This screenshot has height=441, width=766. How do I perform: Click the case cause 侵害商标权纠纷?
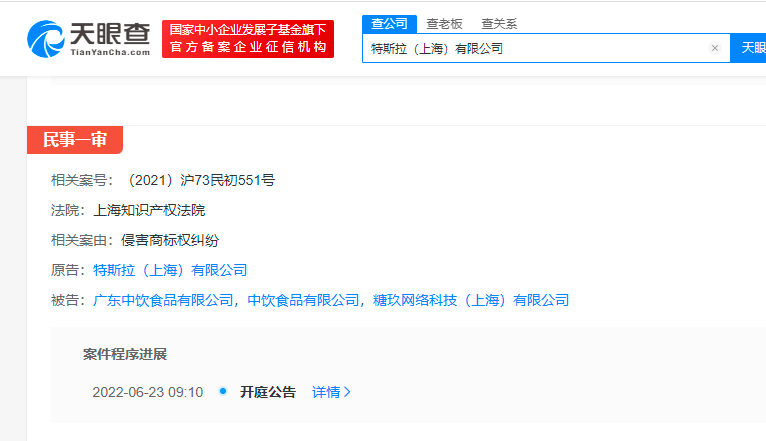coord(170,240)
